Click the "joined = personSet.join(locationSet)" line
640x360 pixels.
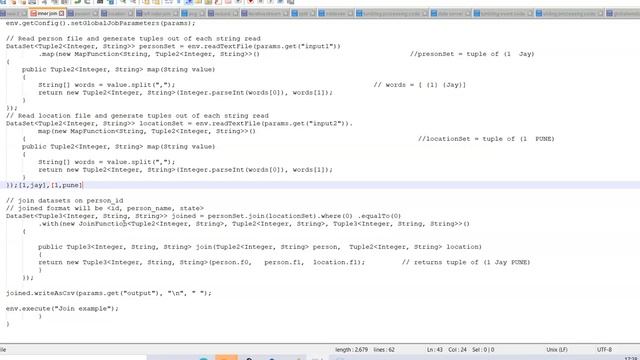click(x=203, y=216)
